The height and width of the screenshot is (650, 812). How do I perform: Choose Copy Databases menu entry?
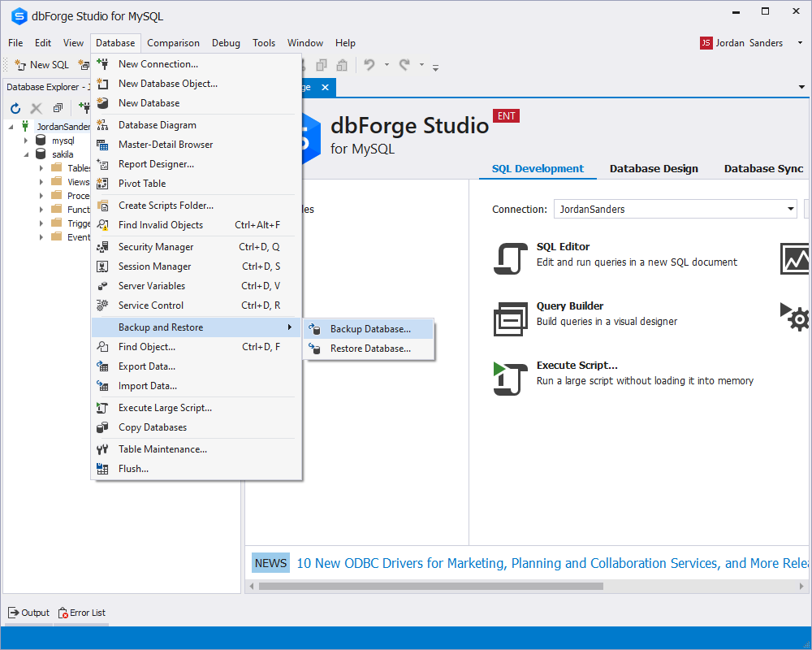coord(196,427)
